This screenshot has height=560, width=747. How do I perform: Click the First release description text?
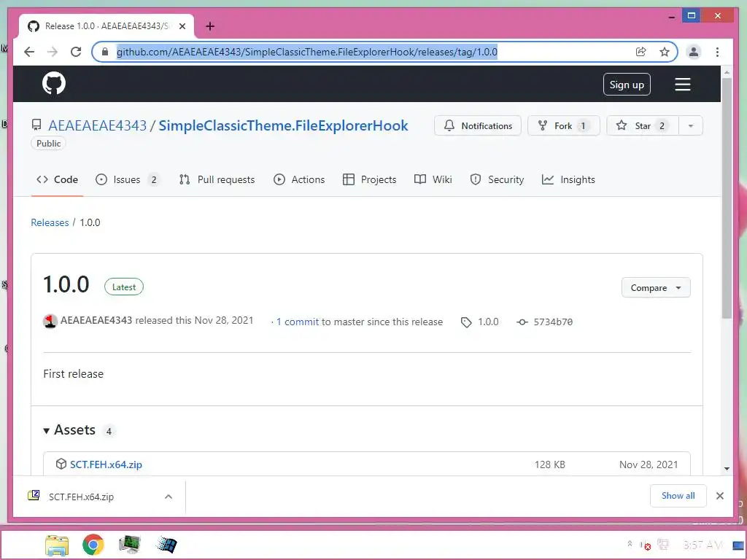point(74,374)
